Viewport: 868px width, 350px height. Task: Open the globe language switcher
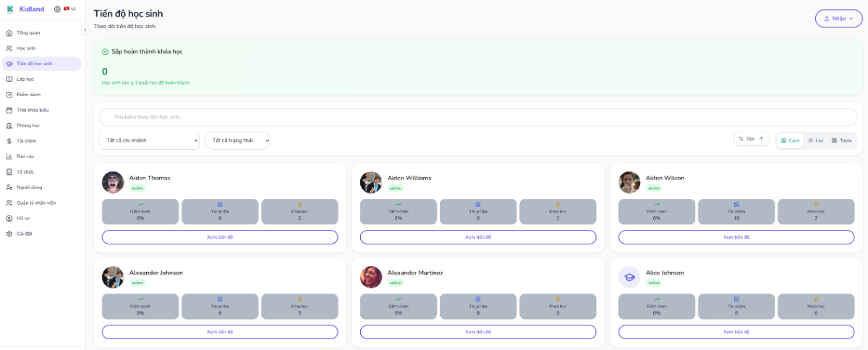pyautogui.click(x=57, y=9)
